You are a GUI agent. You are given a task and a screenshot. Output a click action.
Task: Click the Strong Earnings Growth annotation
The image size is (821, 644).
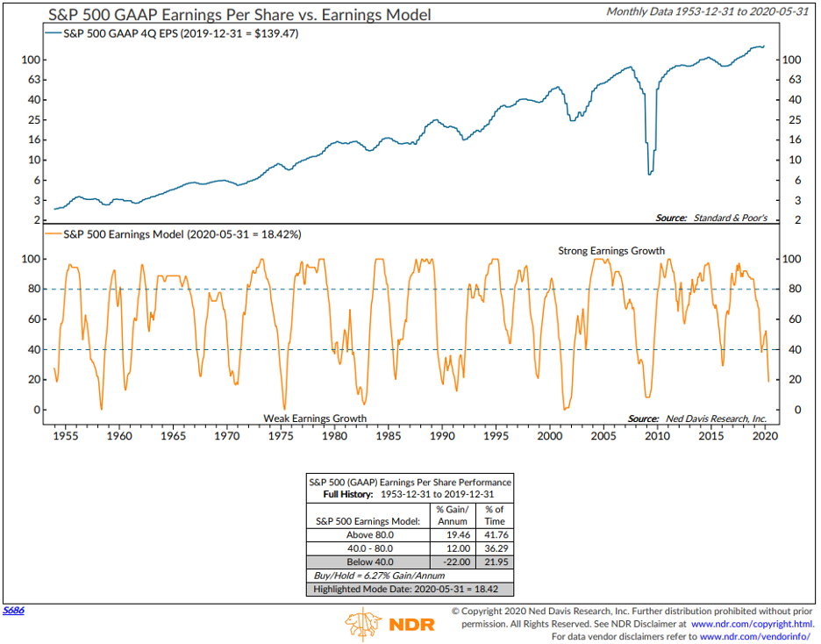(611, 251)
